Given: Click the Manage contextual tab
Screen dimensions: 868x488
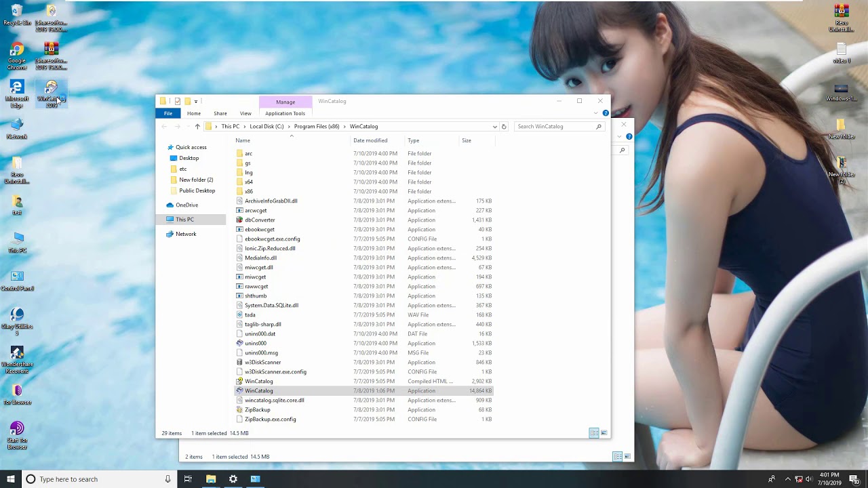Looking at the screenshot, I should [285, 102].
